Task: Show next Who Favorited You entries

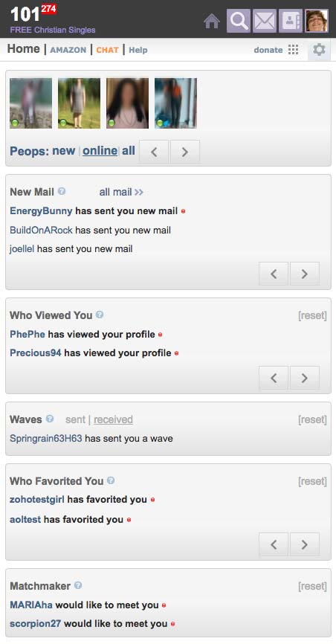Action: (304, 544)
